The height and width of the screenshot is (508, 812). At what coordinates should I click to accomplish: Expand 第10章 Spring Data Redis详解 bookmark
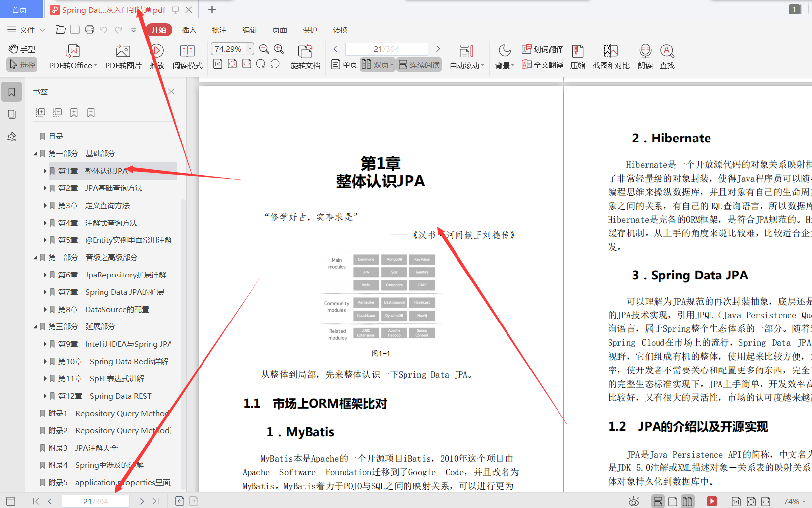click(45, 362)
